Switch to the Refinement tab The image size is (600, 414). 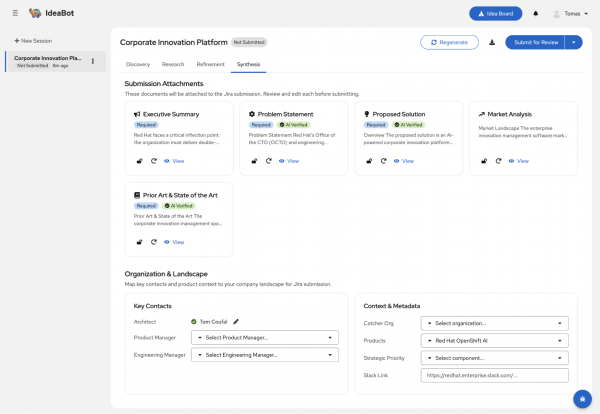coord(210,64)
